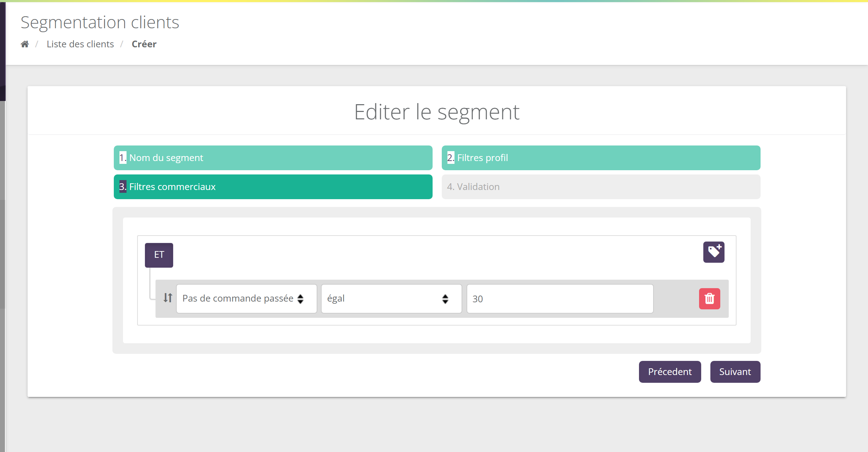This screenshot has height=452, width=868.
Task: Open 'Liste des clients' breadcrumb link
Action: tap(80, 44)
